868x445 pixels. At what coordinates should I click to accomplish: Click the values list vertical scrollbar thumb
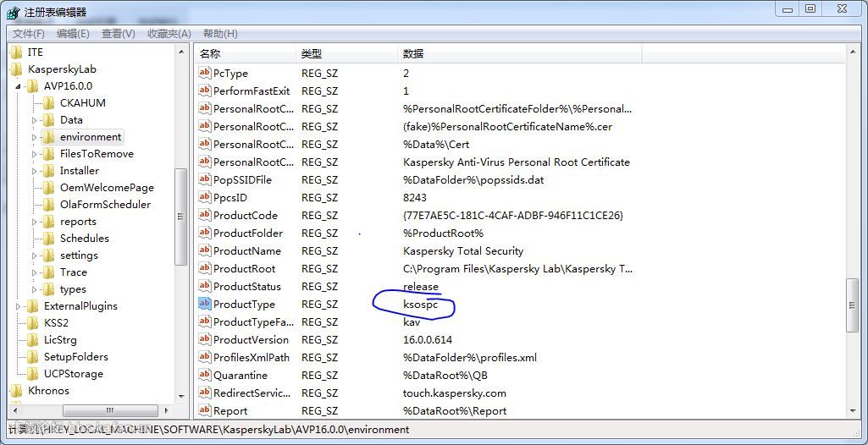point(853,305)
